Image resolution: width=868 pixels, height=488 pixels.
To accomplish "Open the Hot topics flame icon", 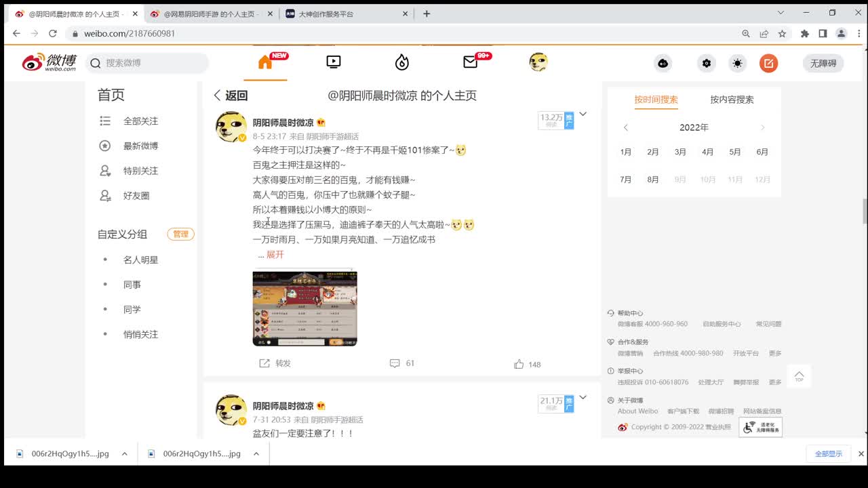I will pos(401,61).
